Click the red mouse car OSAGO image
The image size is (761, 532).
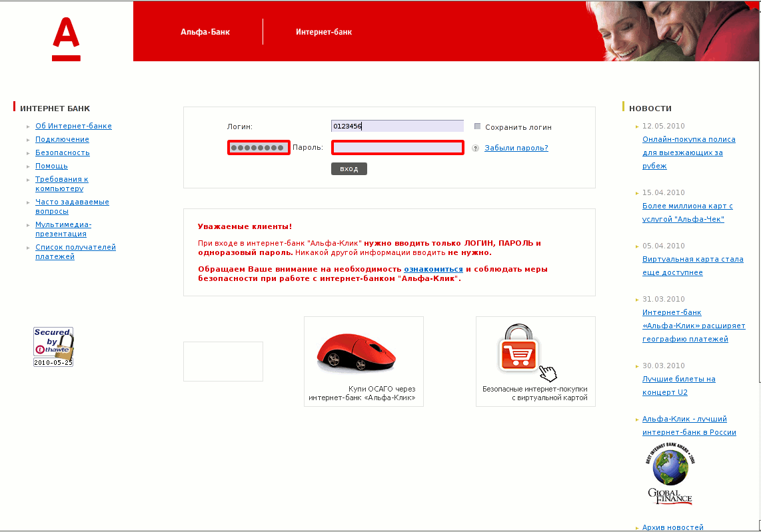[357, 352]
